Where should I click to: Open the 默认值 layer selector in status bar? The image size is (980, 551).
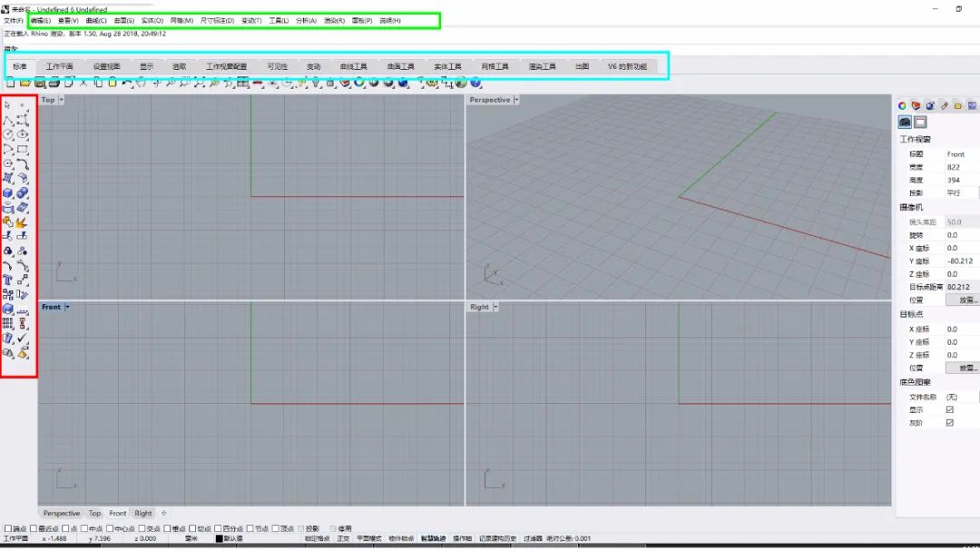pyautogui.click(x=233, y=538)
